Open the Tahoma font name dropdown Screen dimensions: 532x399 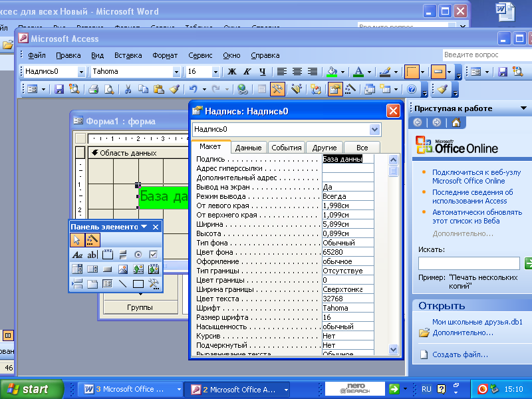point(176,72)
